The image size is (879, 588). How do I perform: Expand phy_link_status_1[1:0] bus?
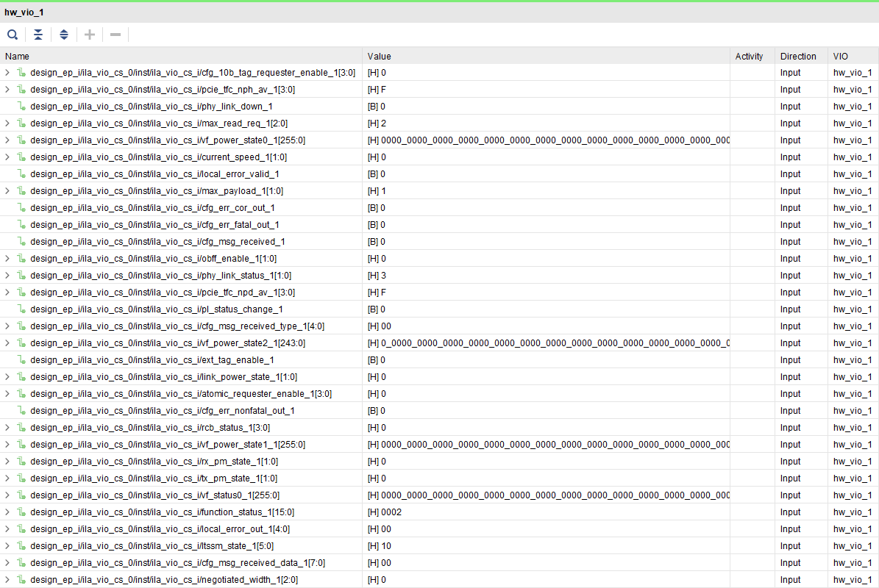tap(7, 276)
